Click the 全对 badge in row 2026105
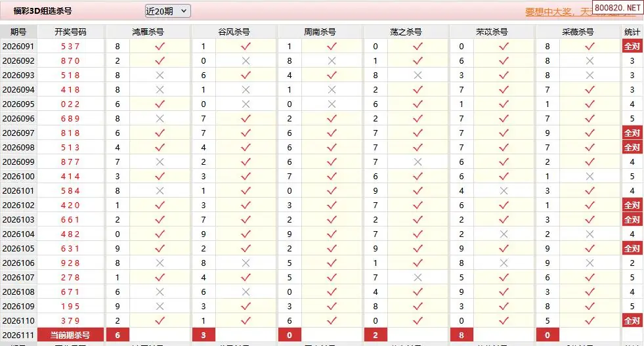Image resolution: width=644 pixels, height=346 pixels. point(632,248)
